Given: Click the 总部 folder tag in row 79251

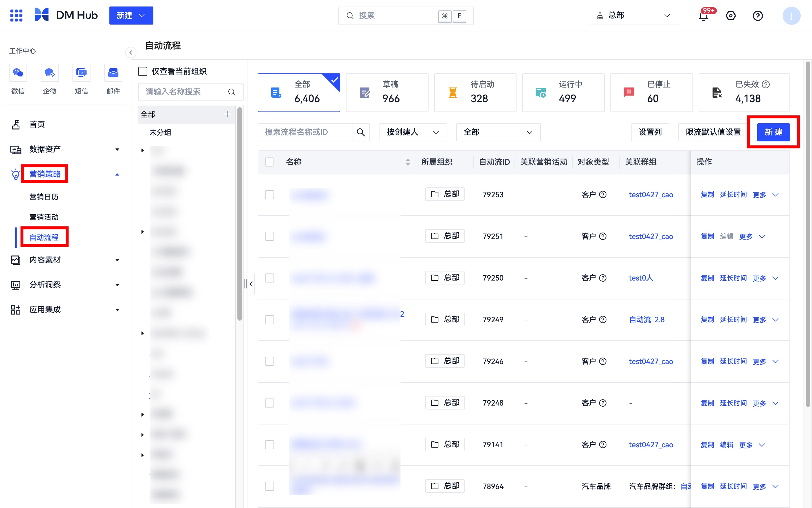Looking at the screenshot, I should [x=445, y=236].
